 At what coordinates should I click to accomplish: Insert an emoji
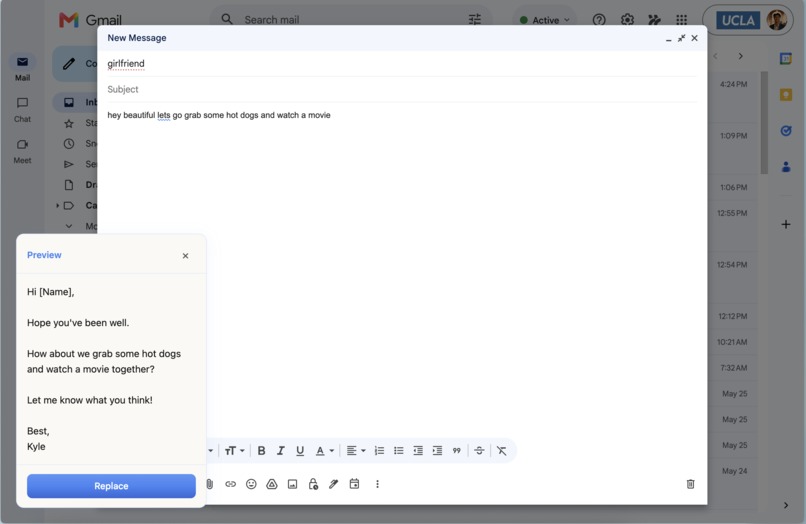(x=251, y=484)
